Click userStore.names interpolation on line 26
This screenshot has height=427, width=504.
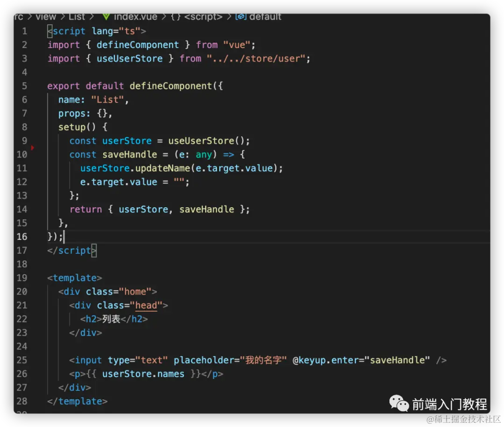(x=143, y=374)
